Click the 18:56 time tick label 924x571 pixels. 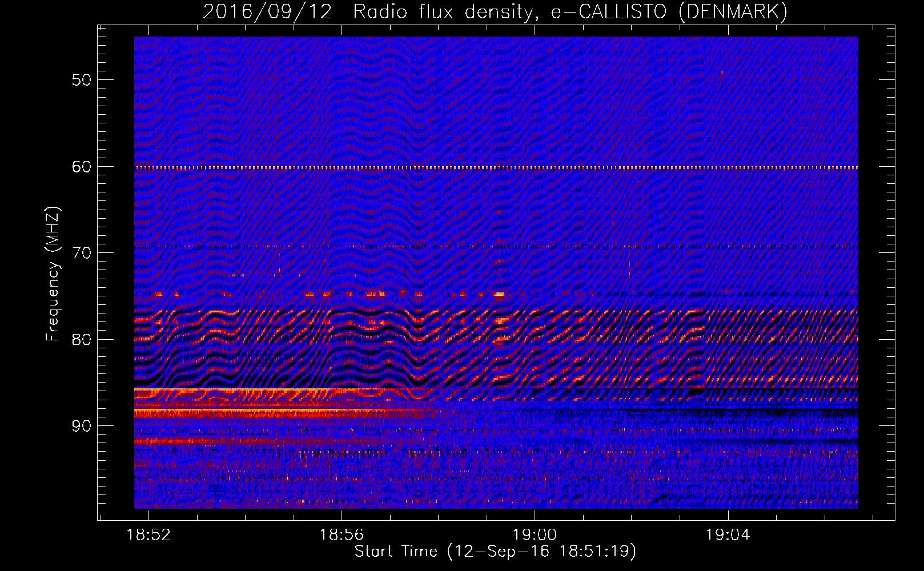(342, 535)
